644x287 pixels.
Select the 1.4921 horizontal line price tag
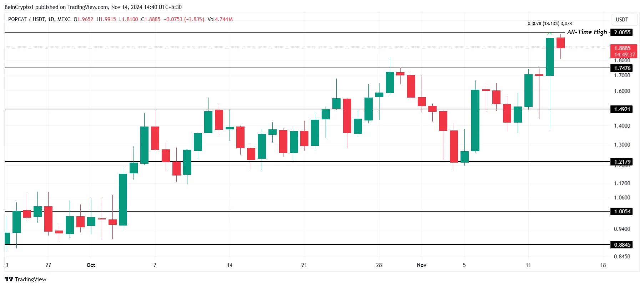point(622,109)
